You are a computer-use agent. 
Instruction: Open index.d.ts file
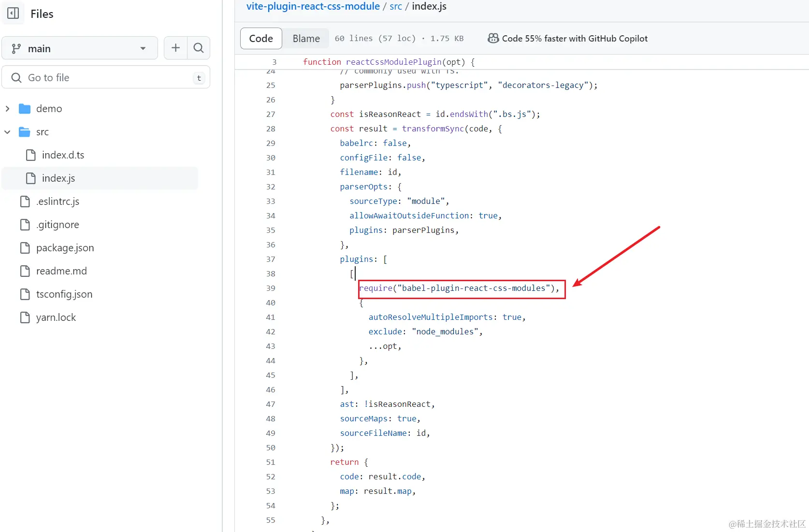point(63,155)
